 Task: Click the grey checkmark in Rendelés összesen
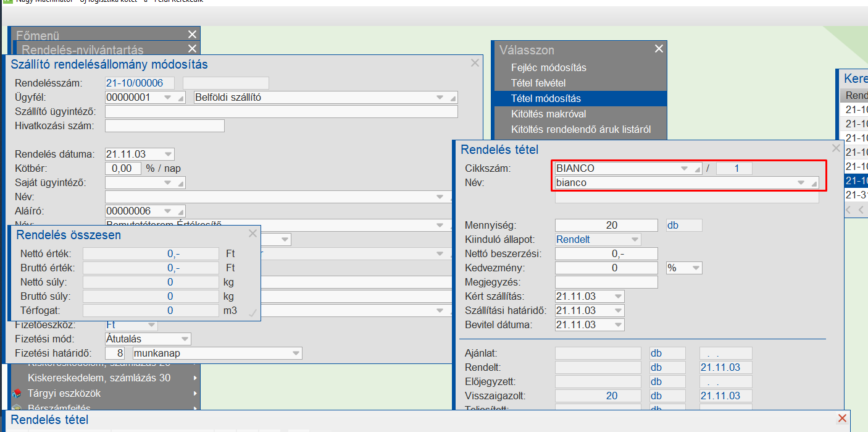click(252, 313)
